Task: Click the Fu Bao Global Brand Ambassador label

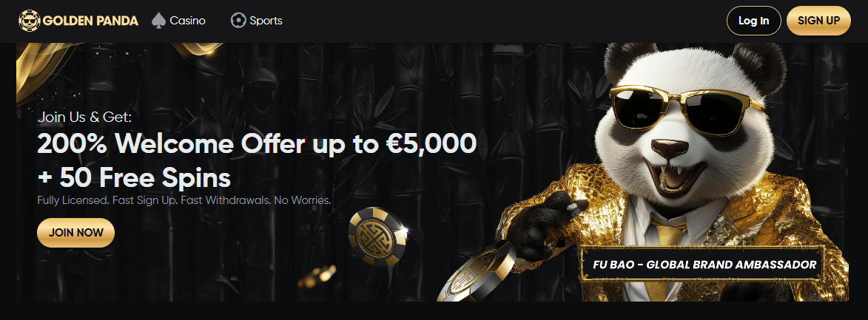Action: pyautogui.click(x=704, y=265)
